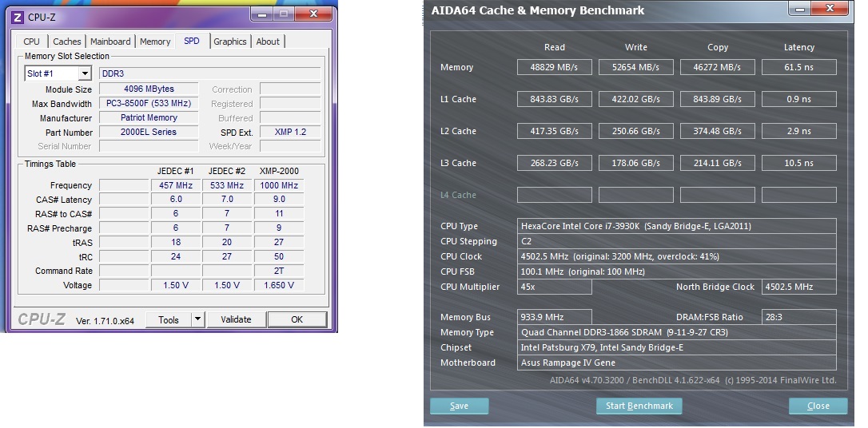Viewport: 868px width, 428px height.
Task: Click the DDR3 memory type field in CPU-Z
Action: click(209, 73)
